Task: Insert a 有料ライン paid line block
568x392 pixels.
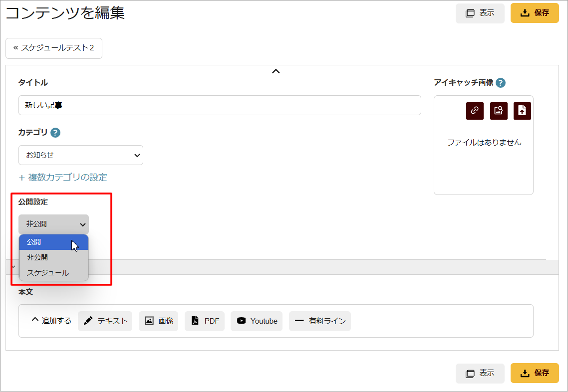Action: click(320, 321)
